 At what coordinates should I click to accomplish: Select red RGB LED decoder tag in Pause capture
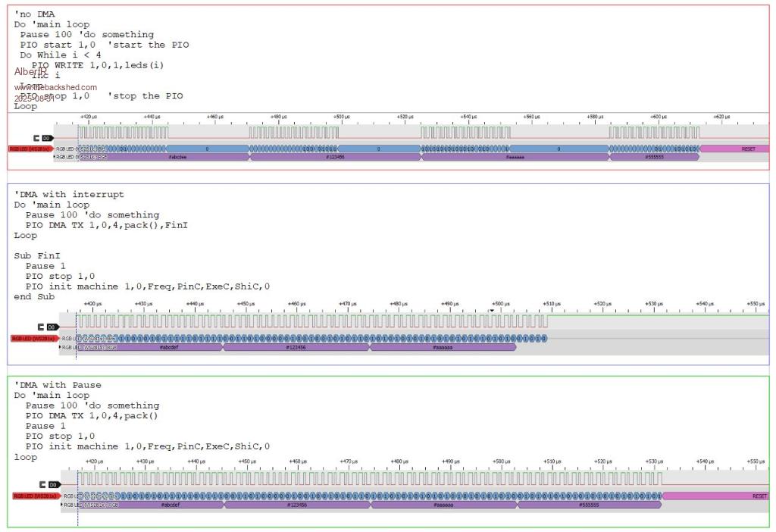36,496
